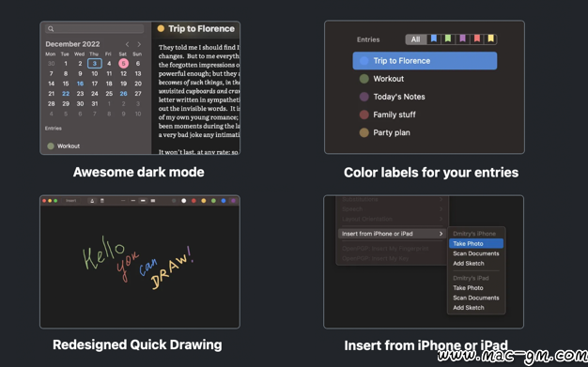
Task: Choose the second line width option
Action: tap(132, 201)
